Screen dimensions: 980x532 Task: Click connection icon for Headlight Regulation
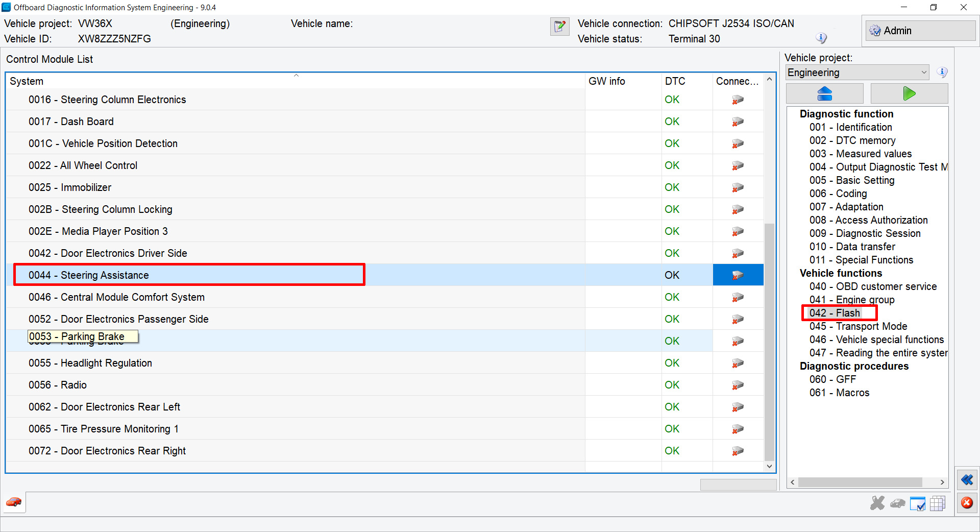tap(738, 364)
